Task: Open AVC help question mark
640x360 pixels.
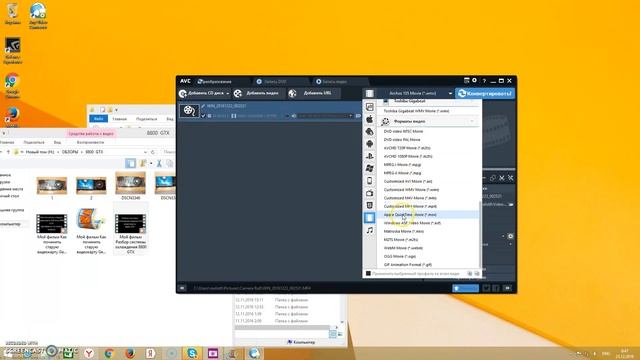Action: 484,81
